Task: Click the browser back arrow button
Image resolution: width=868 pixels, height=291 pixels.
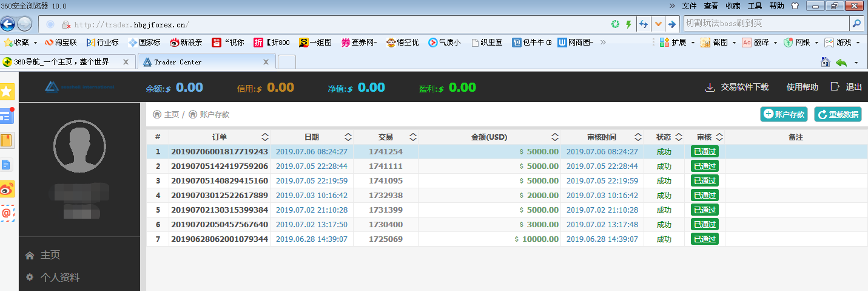Action: coord(7,24)
